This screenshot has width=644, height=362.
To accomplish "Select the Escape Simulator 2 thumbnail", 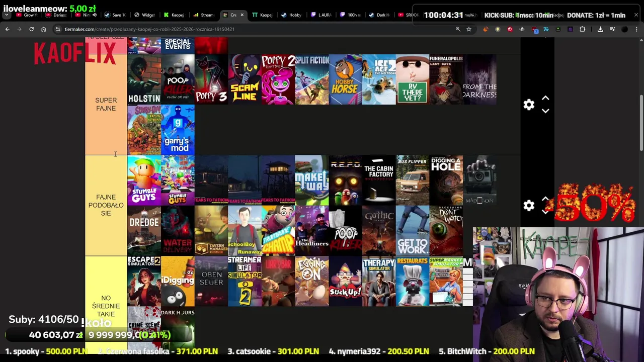I will pyautogui.click(x=144, y=281).
